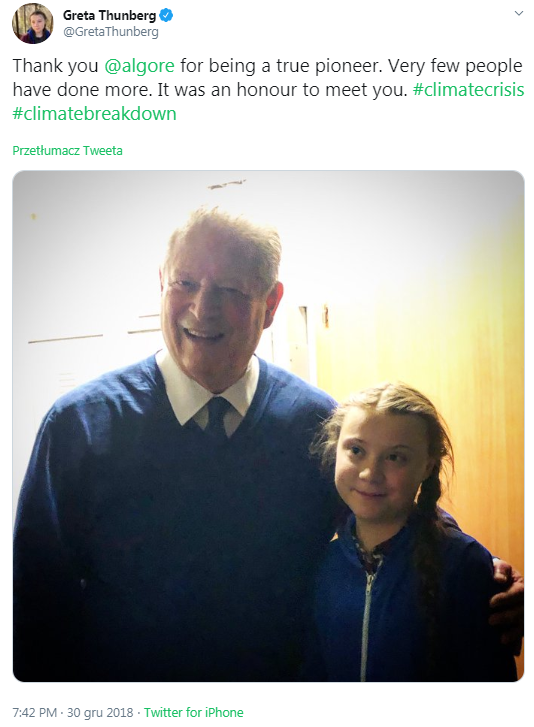Click the 30 gru 2018 date

(x=100, y=712)
